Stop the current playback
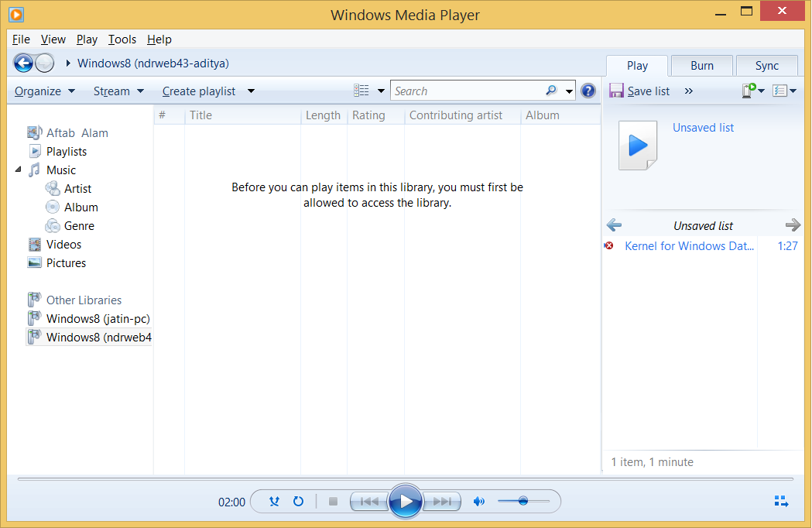The image size is (812, 528). pos(333,501)
